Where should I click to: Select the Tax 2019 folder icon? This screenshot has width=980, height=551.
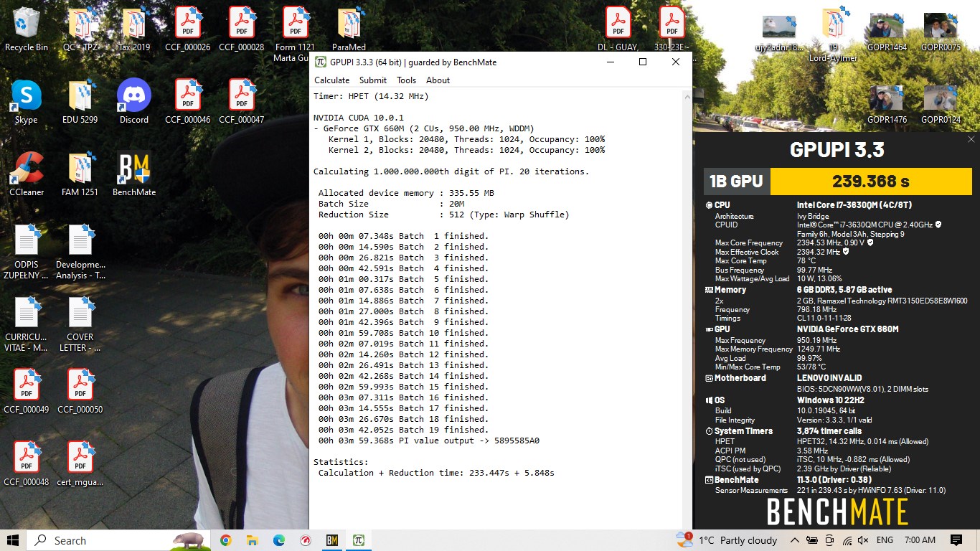tap(134, 29)
